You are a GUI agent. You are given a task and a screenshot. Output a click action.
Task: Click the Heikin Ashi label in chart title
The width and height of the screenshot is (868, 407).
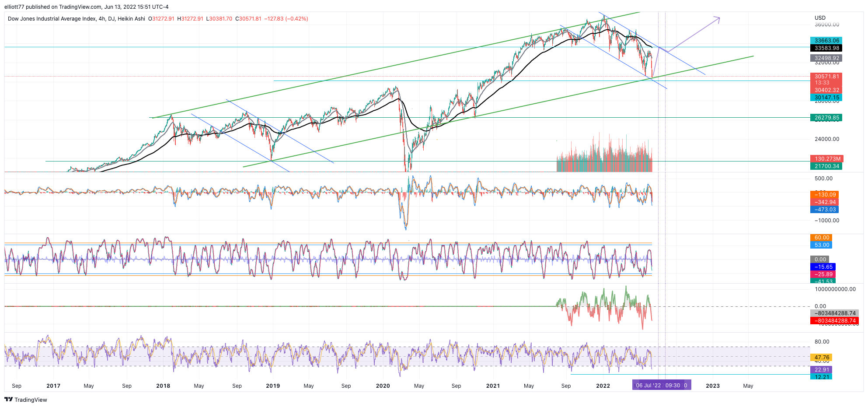131,19
